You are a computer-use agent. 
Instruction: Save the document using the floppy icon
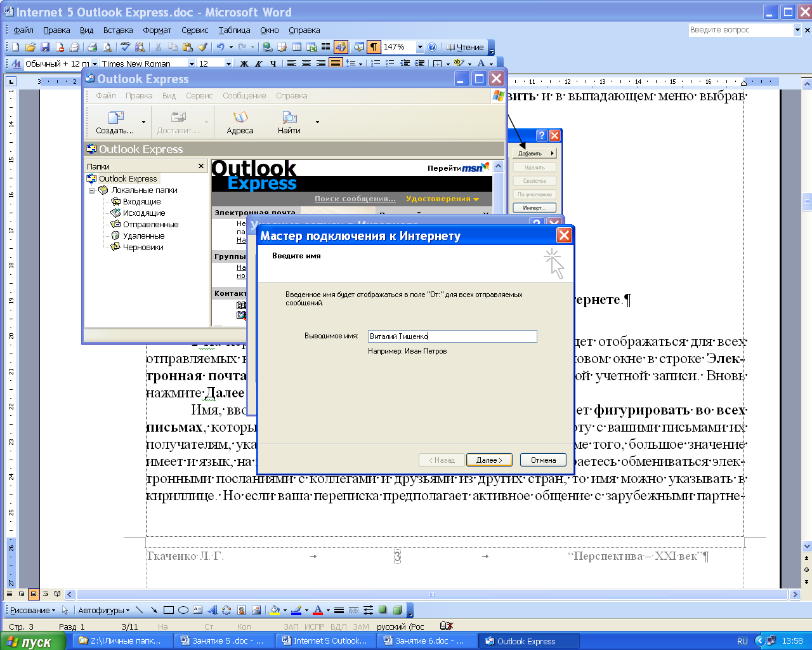coord(45,47)
